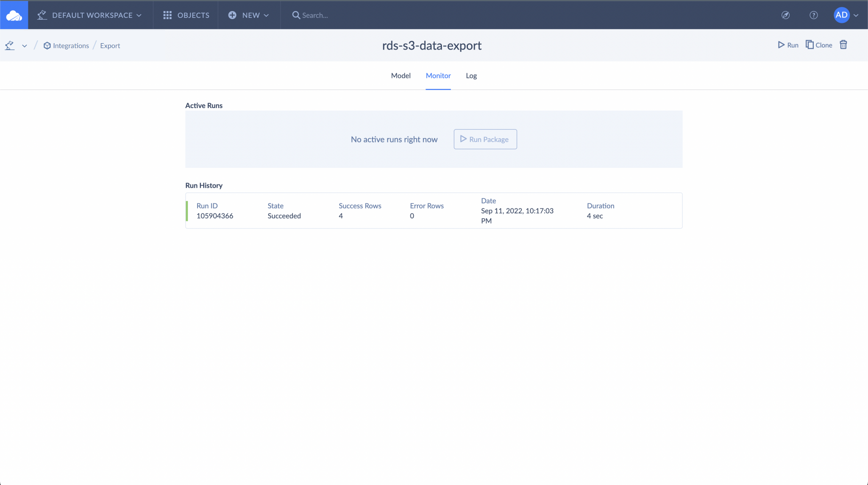
Task: Expand the account menu chevron beside AD avatar
Action: coord(855,15)
